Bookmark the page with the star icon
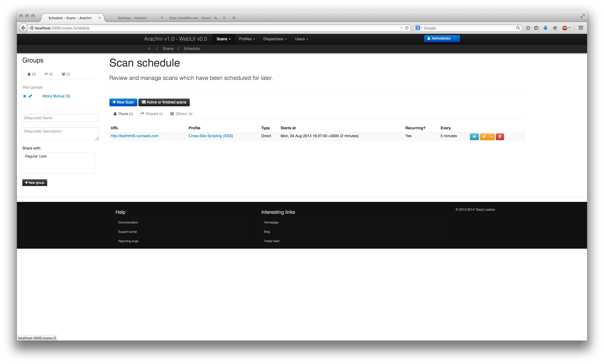 coord(528,28)
